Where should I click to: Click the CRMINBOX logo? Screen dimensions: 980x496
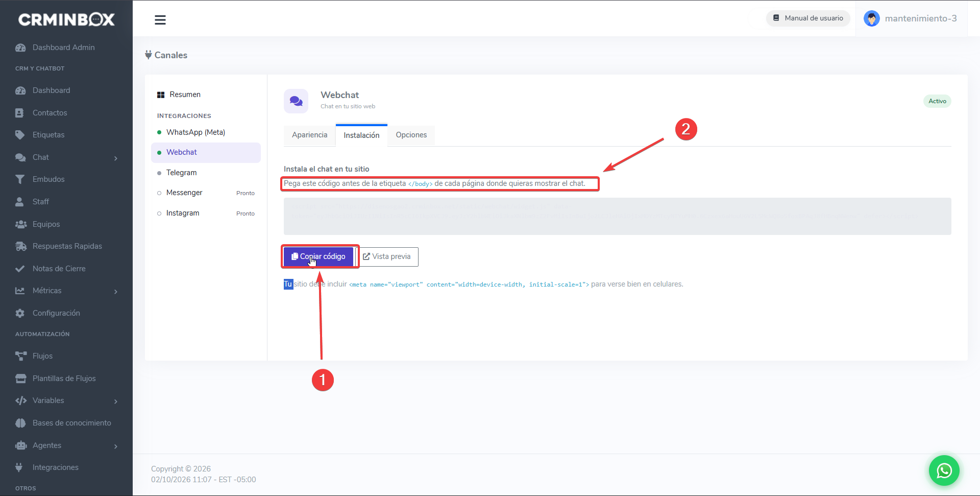[x=66, y=19]
